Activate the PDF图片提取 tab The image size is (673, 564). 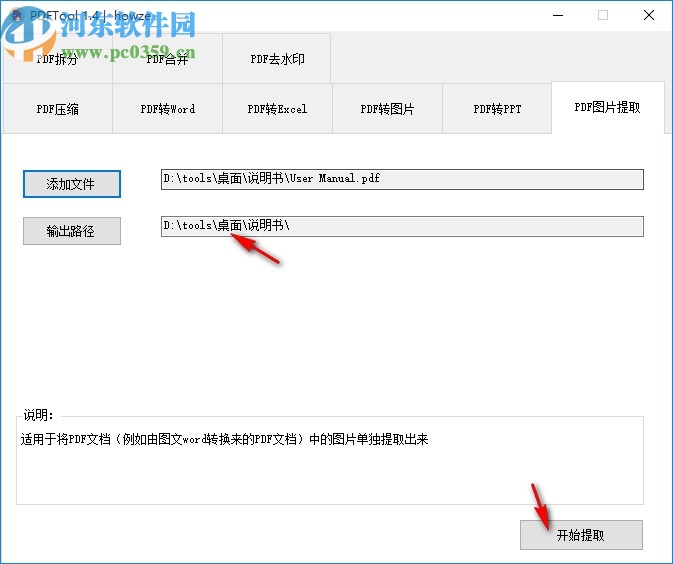pos(608,107)
